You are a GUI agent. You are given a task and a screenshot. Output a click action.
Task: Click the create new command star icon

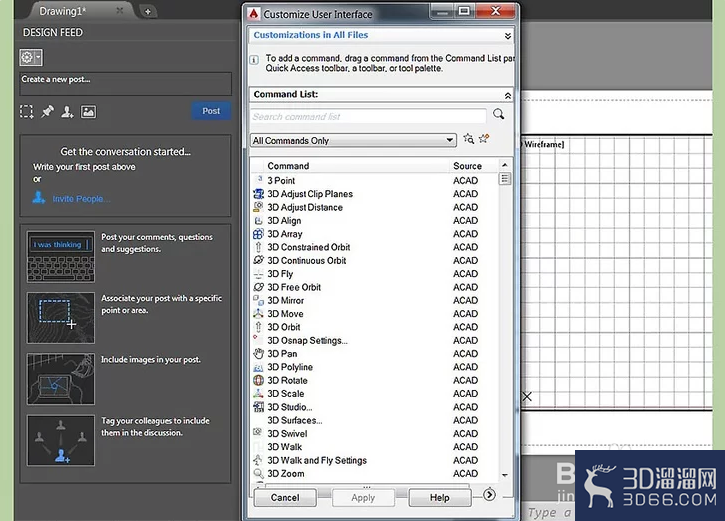[x=484, y=138]
